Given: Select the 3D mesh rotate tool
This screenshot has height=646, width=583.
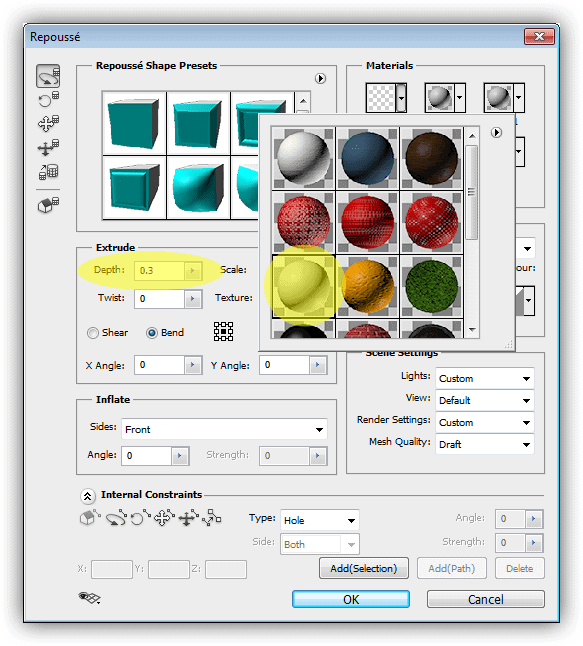Looking at the screenshot, I should [48, 76].
